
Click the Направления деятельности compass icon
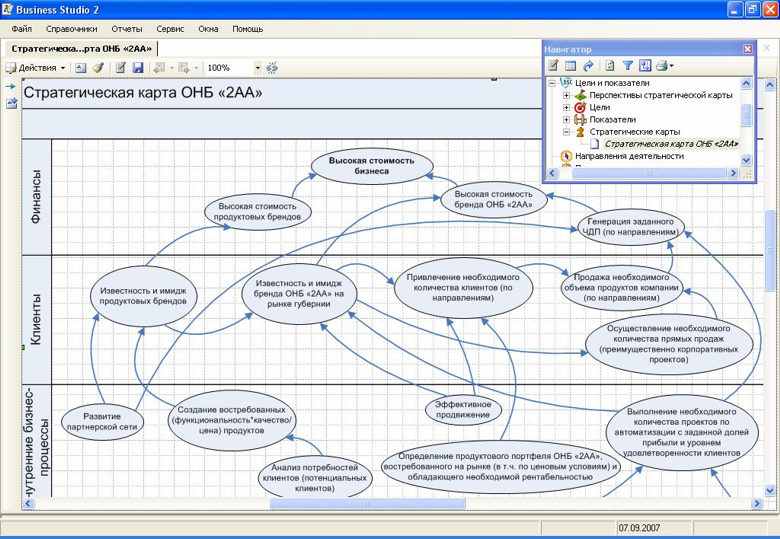[566, 156]
